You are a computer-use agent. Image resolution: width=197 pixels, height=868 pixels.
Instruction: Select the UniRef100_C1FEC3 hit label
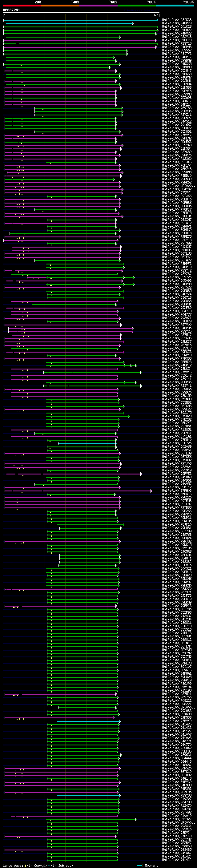(177, 40)
